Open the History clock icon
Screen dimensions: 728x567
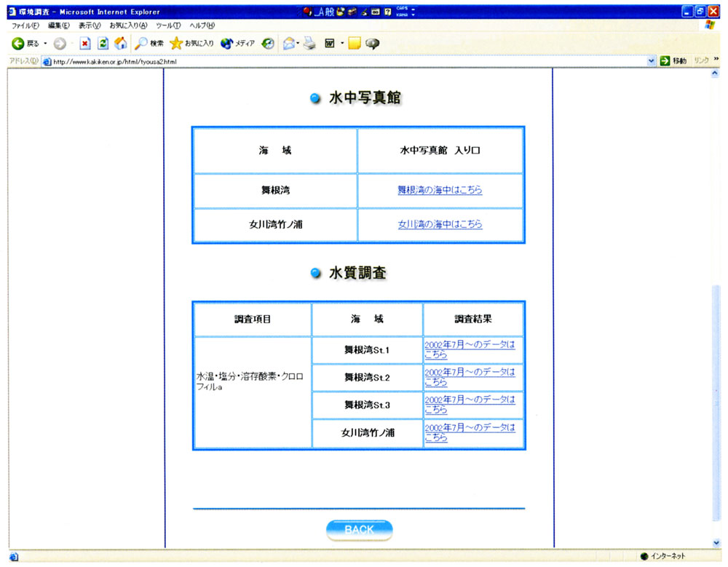pyautogui.click(x=268, y=44)
